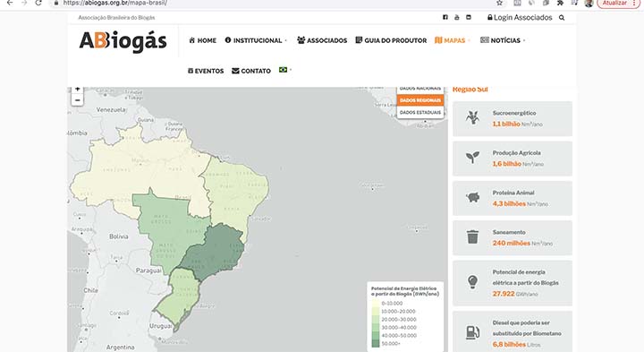Click the address bar URL field

[x=271, y=3]
